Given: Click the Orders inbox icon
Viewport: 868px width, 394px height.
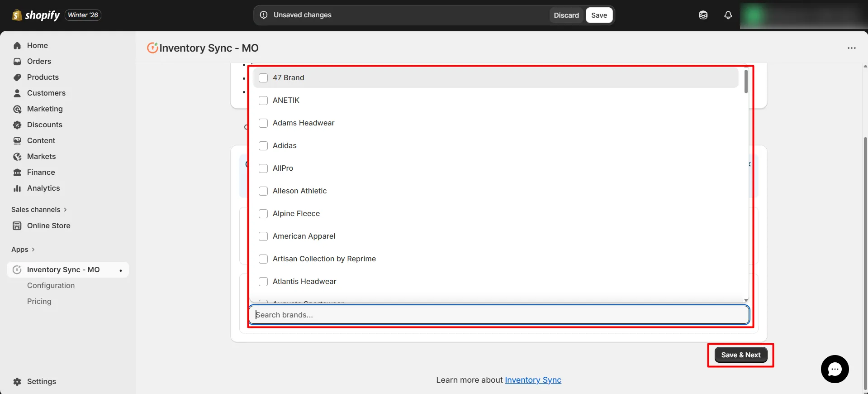Looking at the screenshot, I should 17,61.
